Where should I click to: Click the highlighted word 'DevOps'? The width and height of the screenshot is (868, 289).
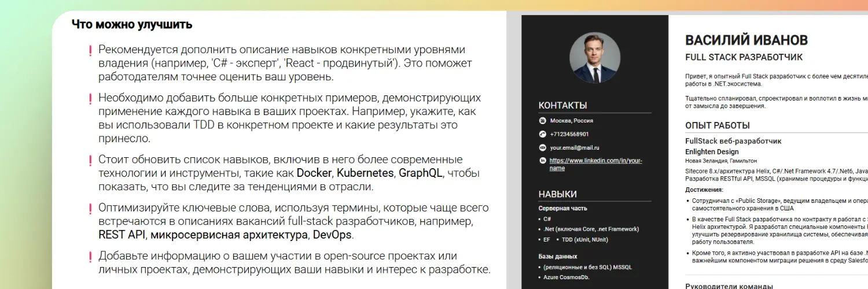pos(332,235)
